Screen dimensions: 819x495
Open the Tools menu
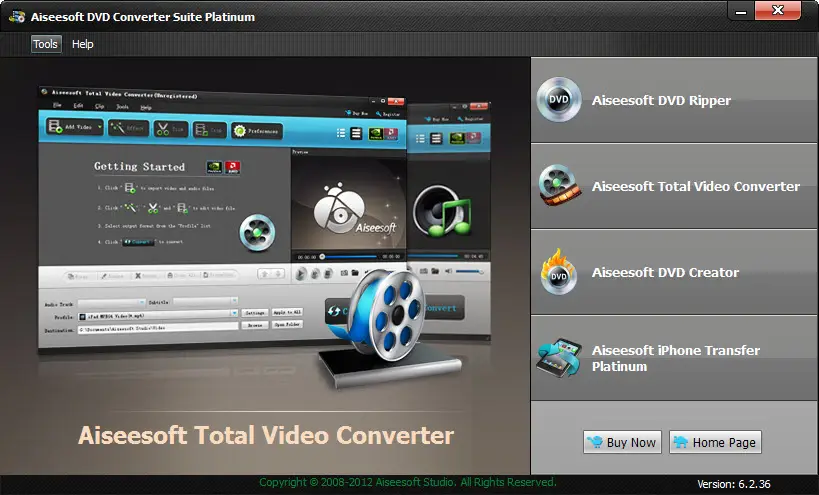(x=45, y=44)
